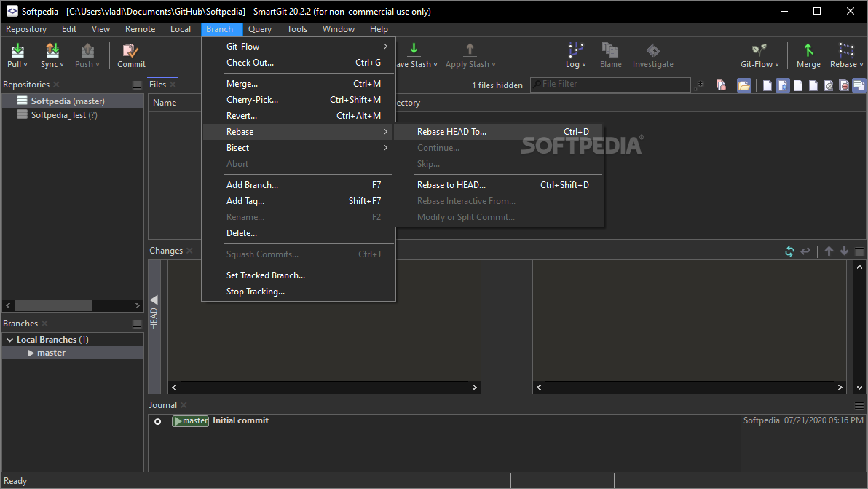Click the Softpedia repository icon
Screen dimensions: 868x489
[22, 101]
